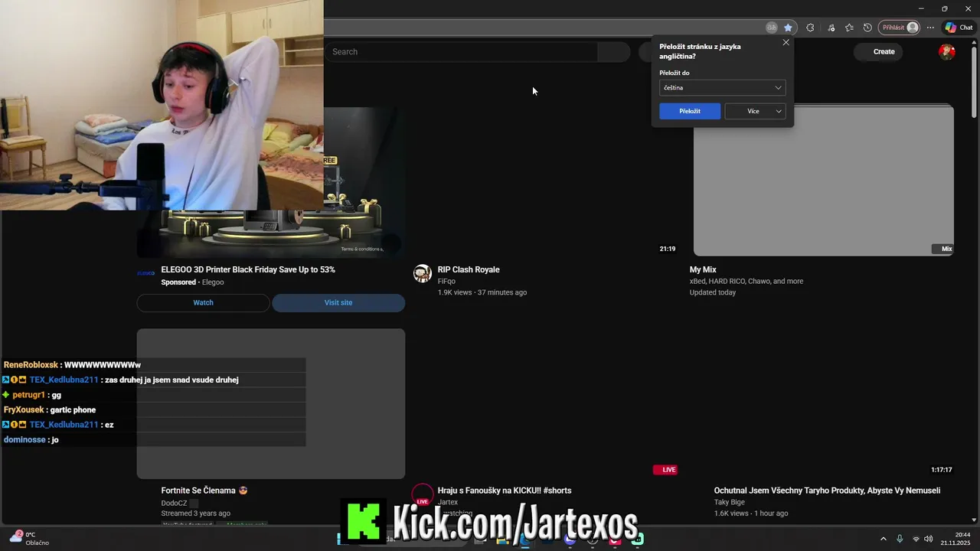The image size is (980, 551).
Task: Open the DodoCZ channel name
Action: [174, 504]
